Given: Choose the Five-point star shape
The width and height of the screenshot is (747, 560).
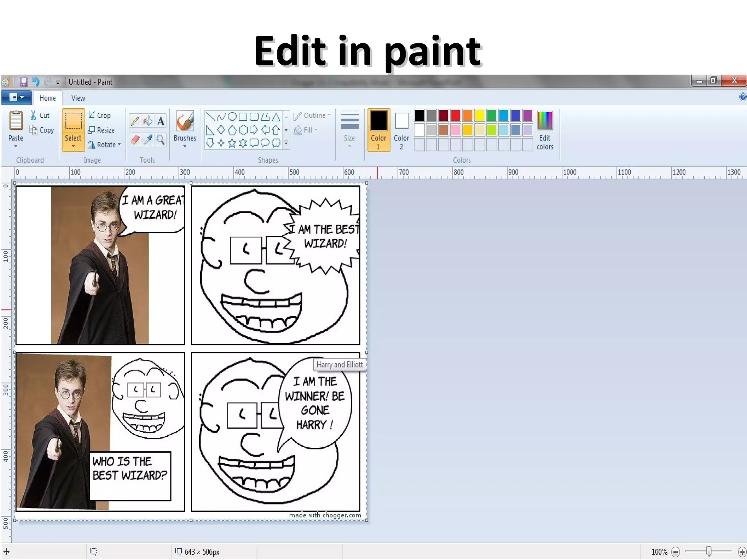Looking at the screenshot, I should pos(232,143).
